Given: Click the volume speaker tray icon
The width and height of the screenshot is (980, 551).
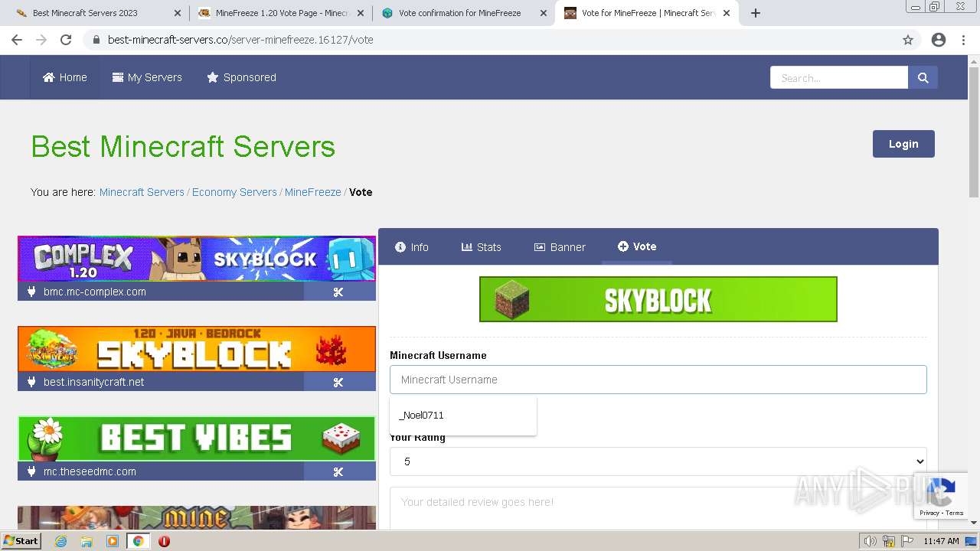Looking at the screenshot, I should [x=871, y=541].
